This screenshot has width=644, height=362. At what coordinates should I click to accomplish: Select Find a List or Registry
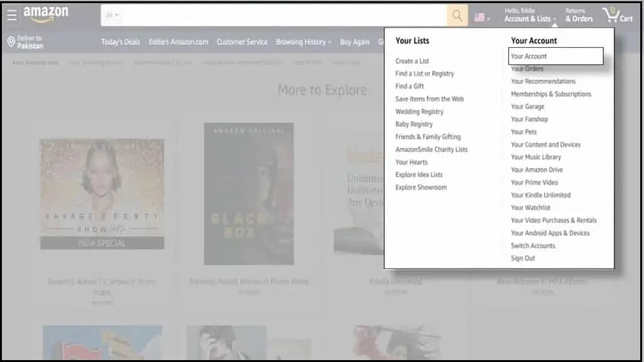click(x=425, y=74)
